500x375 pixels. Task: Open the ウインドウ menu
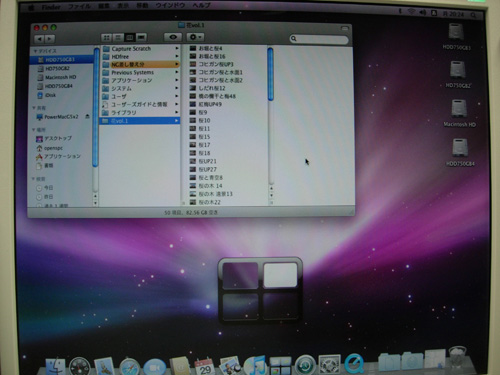(x=170, y=6)
